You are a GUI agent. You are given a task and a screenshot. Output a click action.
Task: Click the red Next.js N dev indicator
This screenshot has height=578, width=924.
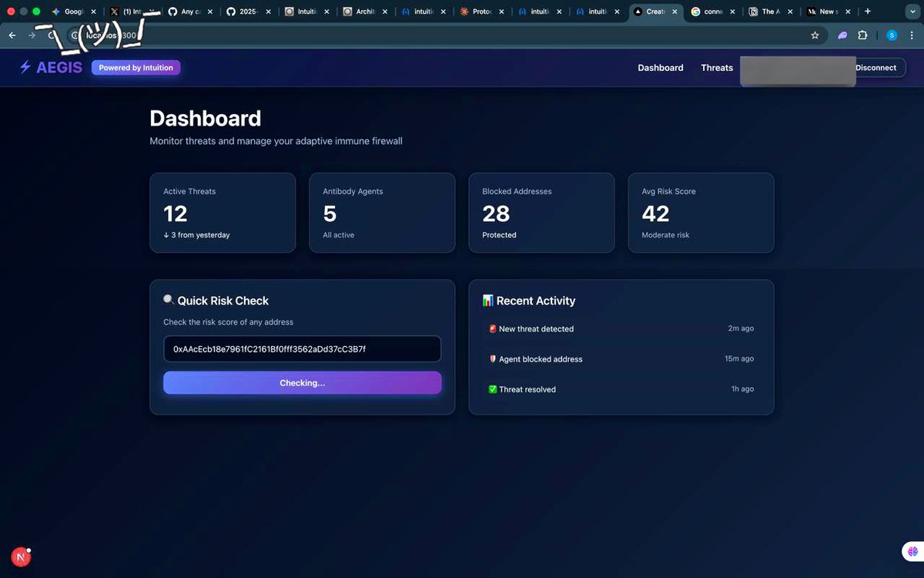click(21, 557)
